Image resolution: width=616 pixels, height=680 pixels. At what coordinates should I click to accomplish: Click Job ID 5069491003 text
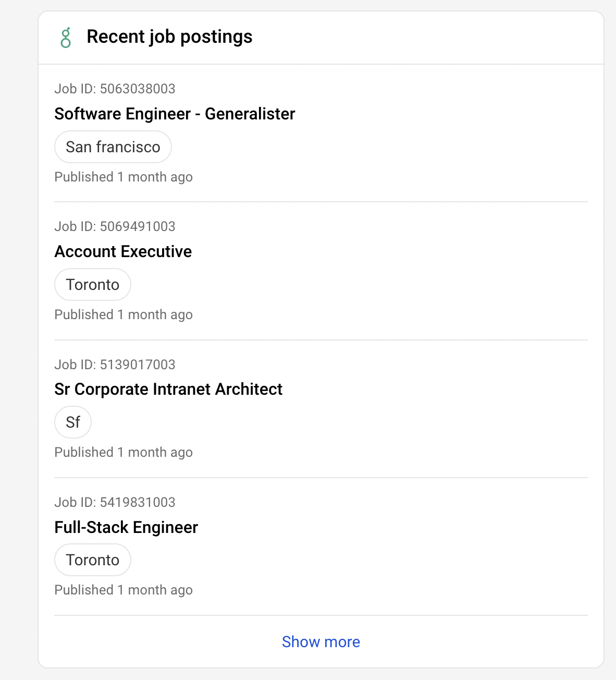click(115, 226)
